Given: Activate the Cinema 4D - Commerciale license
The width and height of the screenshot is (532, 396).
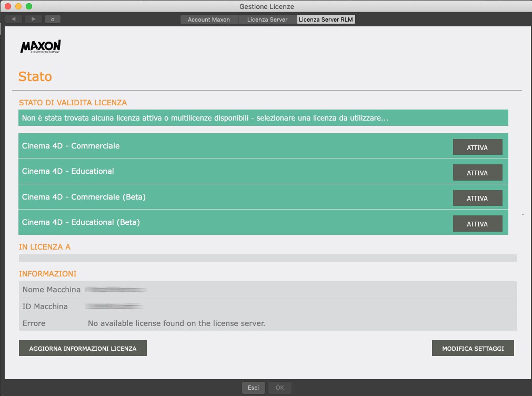Looking at the screenshot, I should pyautogui.click(x=477, y=147).
